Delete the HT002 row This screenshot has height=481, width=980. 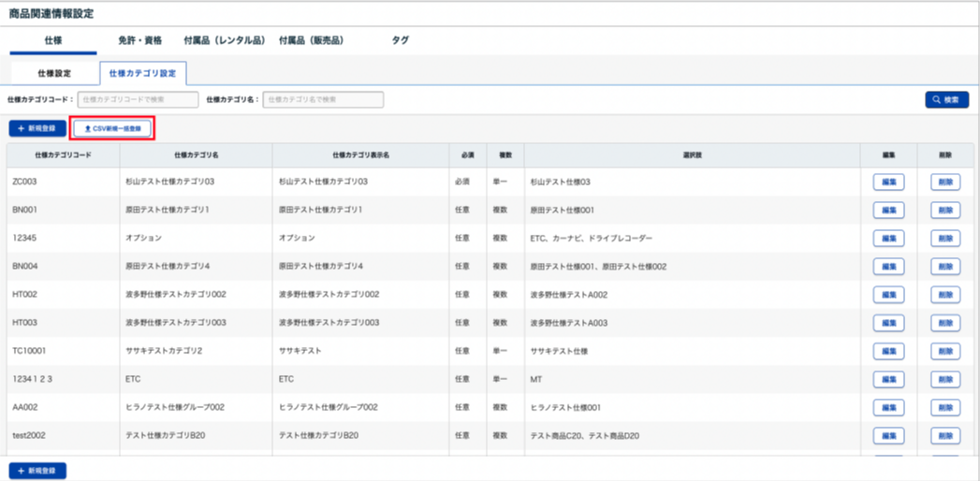[945, 295]
